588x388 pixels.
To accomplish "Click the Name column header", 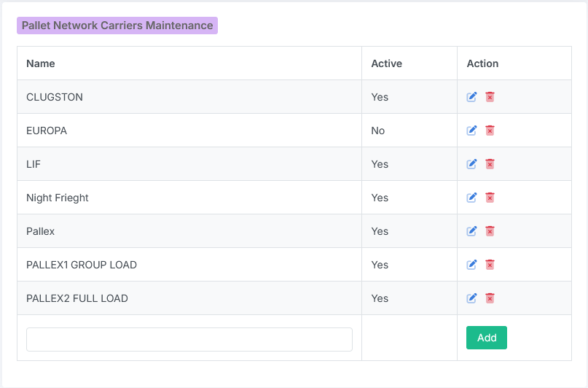I will [x=41, y=63].
